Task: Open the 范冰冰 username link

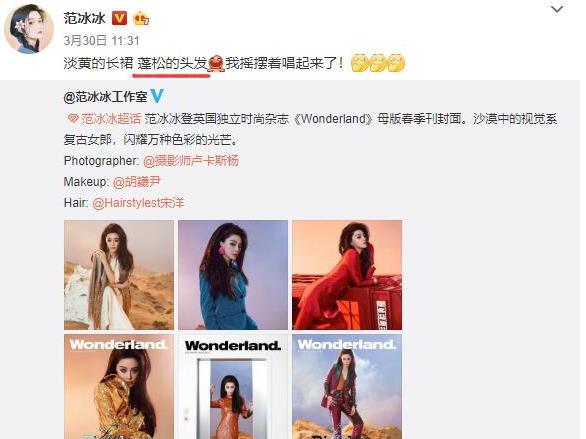Action: 84,18
